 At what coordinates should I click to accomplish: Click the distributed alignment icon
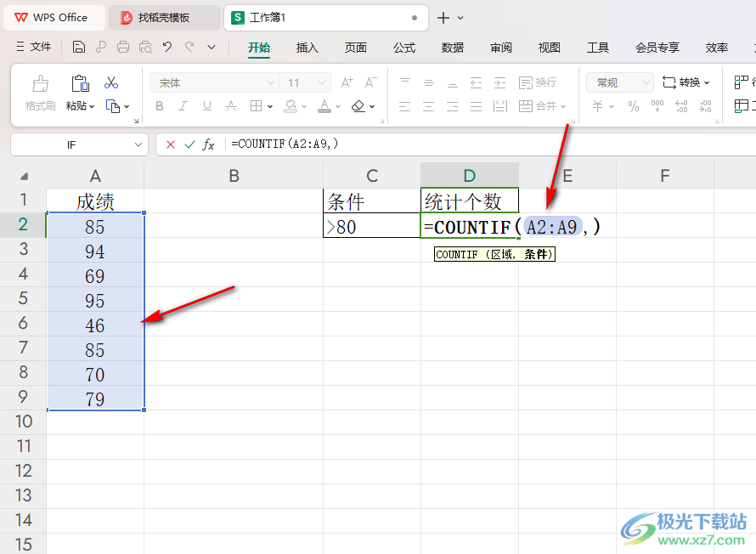point(500,105)
